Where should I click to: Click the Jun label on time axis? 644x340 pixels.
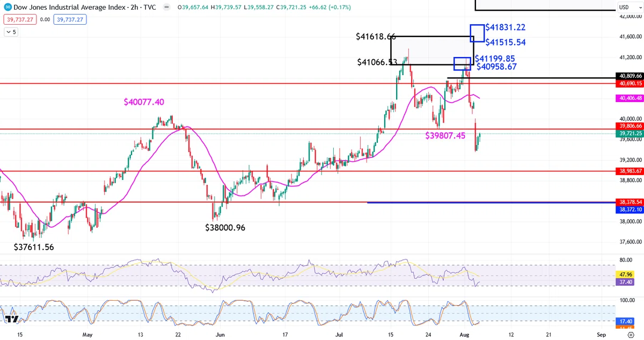point(219,334)
